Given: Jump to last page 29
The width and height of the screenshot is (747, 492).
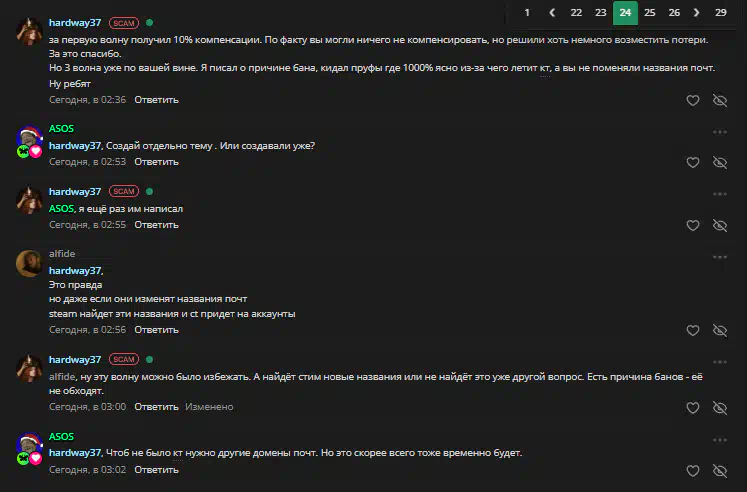Looking at the screenshot, I should tap(721, 13).
